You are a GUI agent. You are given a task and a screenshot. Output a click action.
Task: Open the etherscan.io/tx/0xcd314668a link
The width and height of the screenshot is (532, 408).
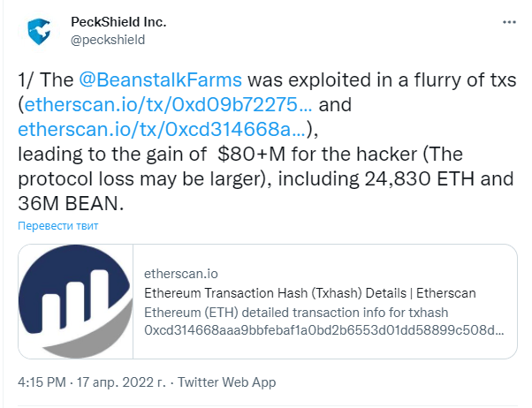162,129
